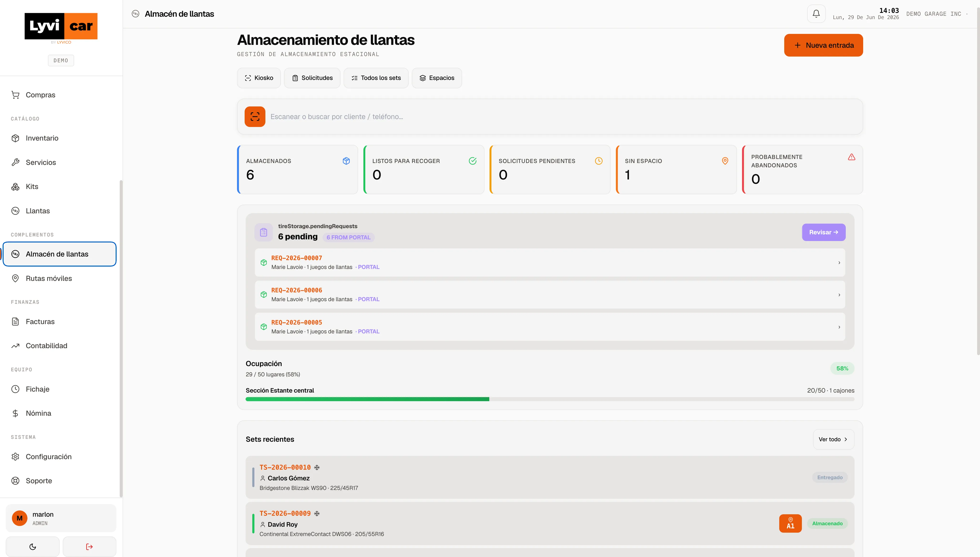This screenshot has width=980, height=557.
Task: Open the notifications bell
Action: [816, 14]
